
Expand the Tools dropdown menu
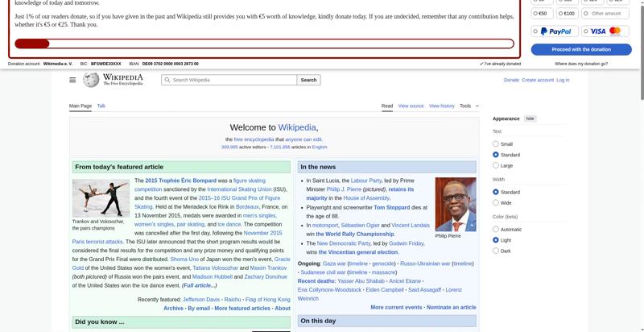point(465,106)
